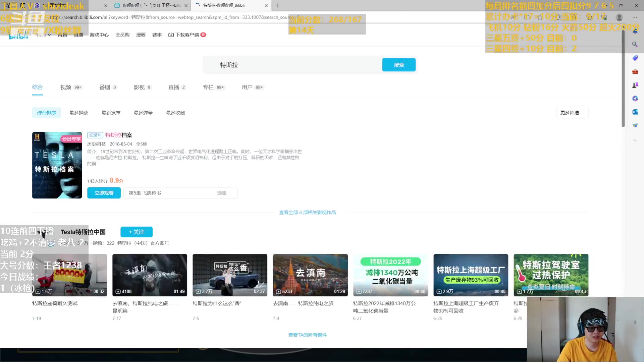Expand the 首页 dropdown chevron
Viewport: 644px width, 362px height.
click(x=49, y=35)
